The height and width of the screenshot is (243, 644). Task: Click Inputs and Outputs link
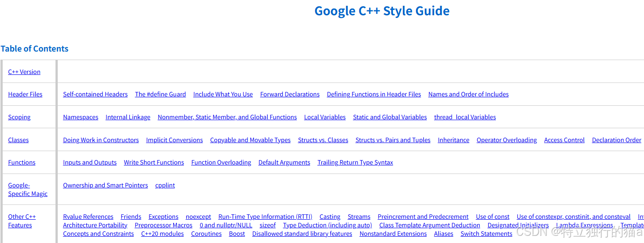tap(90, 162)
